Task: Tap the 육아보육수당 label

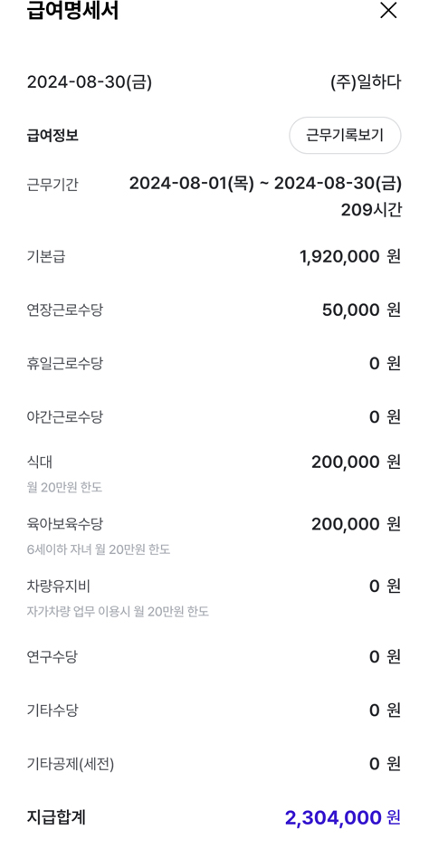Action: point(65,524)
